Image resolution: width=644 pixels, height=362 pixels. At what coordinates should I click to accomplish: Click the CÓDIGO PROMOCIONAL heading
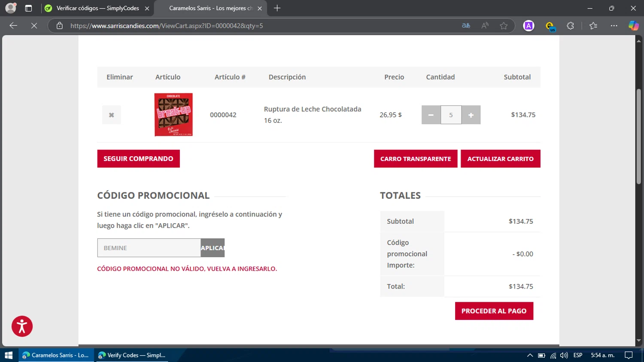[153, 195]
